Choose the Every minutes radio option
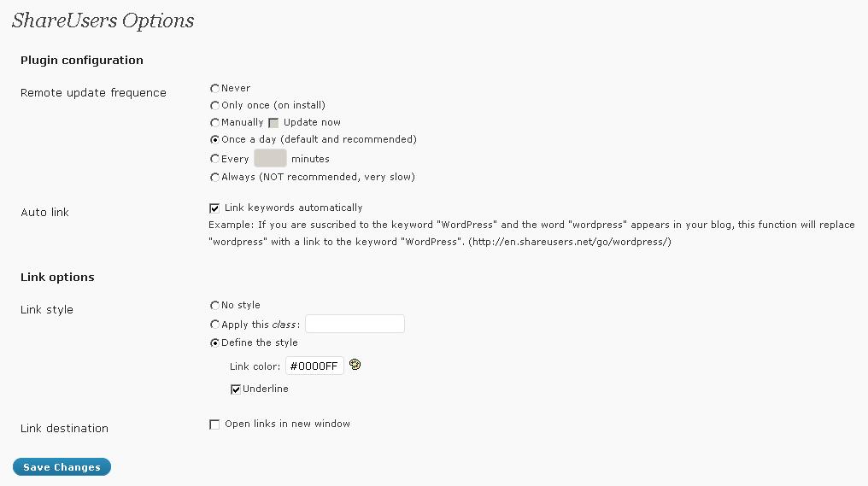Viewport: 868px width, 486px height. [214, 159]
